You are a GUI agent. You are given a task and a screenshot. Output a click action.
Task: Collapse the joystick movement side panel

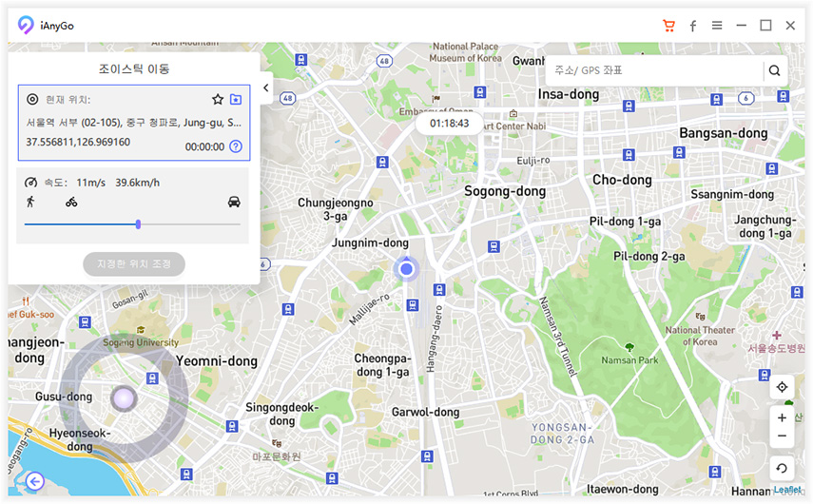[266, 88]
